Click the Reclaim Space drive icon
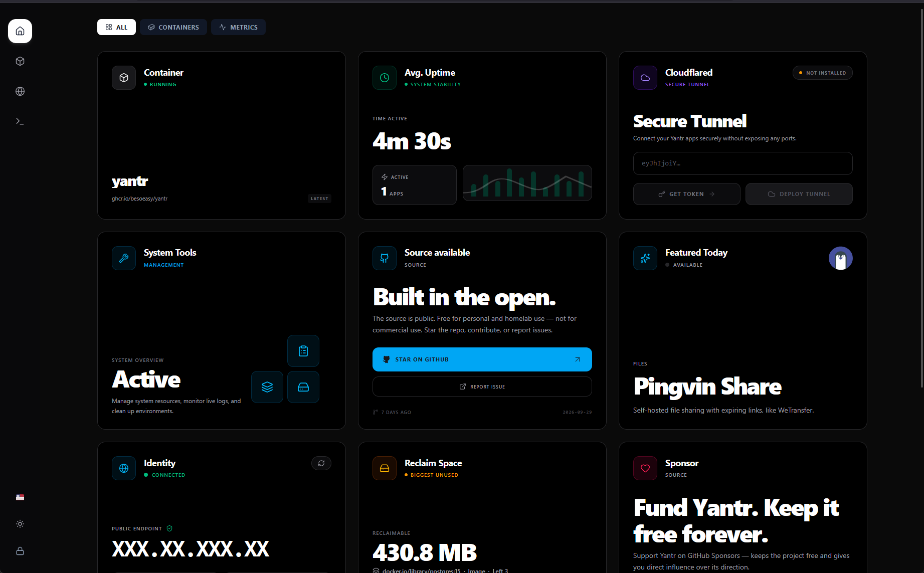The image size is (924, 573). 385,468
